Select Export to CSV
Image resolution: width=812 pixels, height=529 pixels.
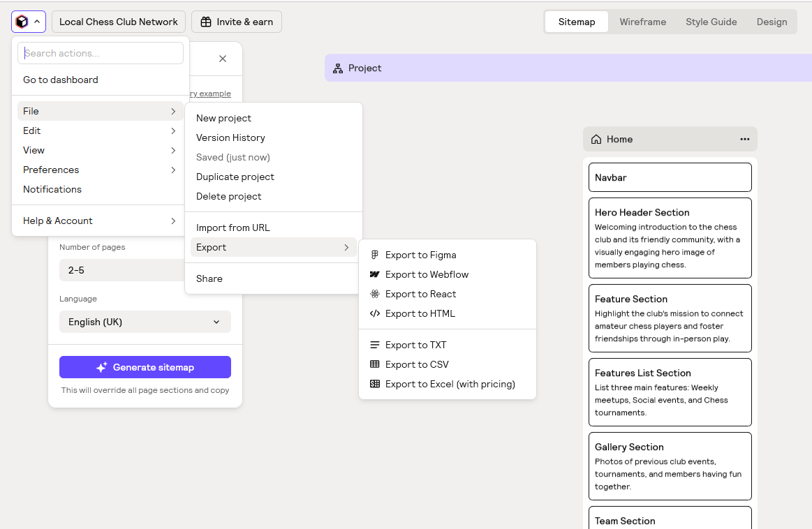pos(417,364)
